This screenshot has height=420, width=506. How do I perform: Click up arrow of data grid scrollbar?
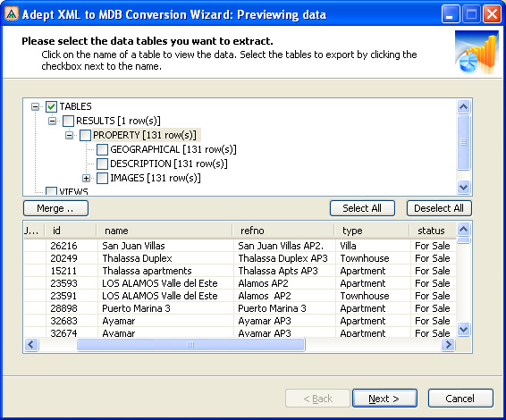[464, 230]
